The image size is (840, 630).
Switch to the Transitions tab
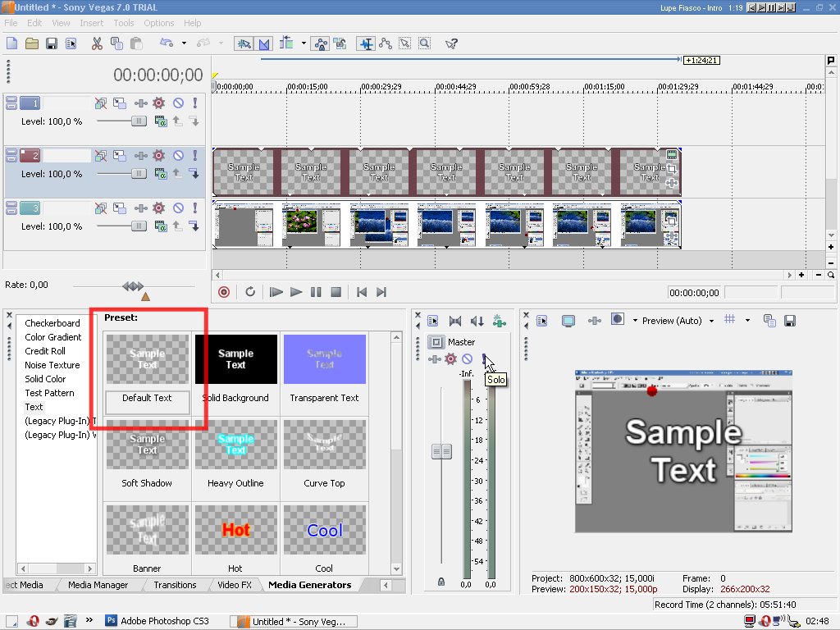(175, 585)
